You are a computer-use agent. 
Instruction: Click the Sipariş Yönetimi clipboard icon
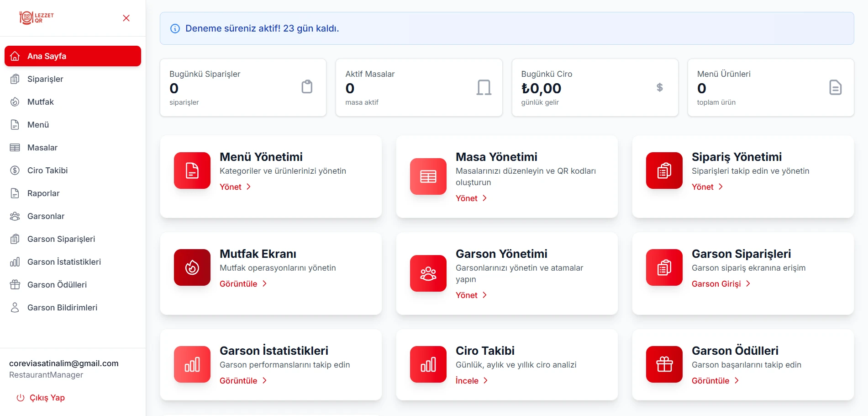[664, 171]
